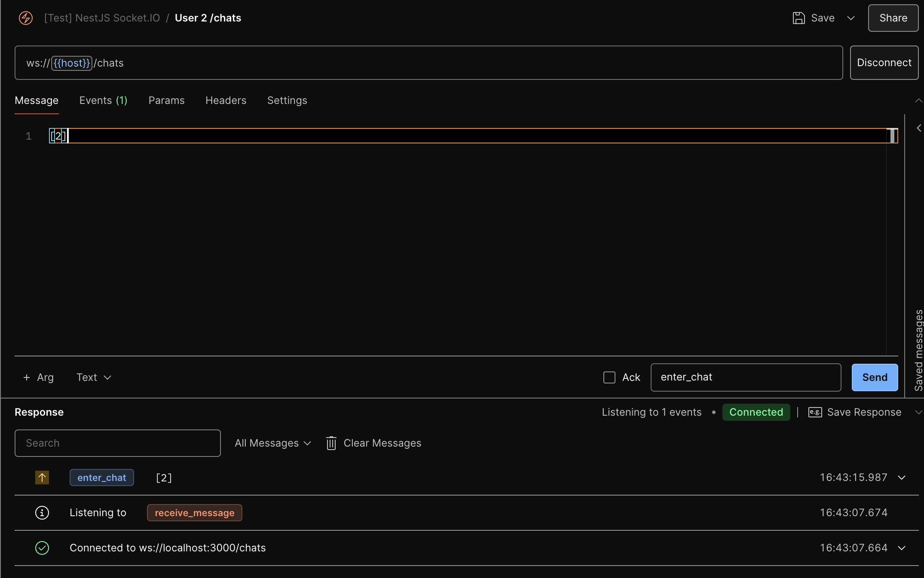Click the outgoing arrow icon on enter_chat row
This screenshot has height=578, width=924.
pos(42,478)
